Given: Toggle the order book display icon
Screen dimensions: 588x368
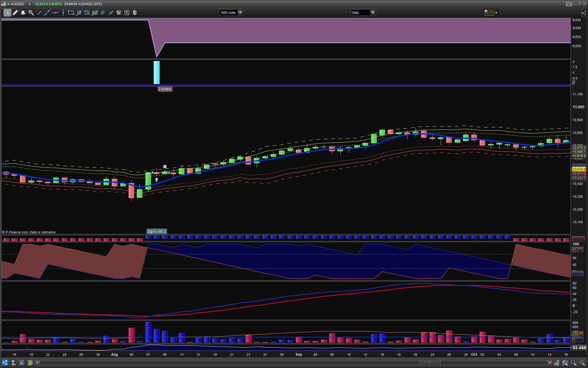Looking at the screenshot, I should point(30,363).
